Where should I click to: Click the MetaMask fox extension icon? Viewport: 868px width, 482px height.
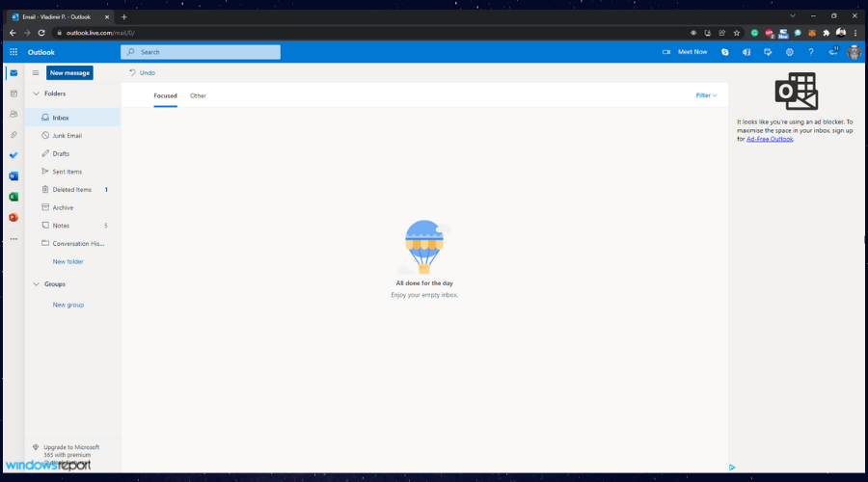(x=812, y=33)
